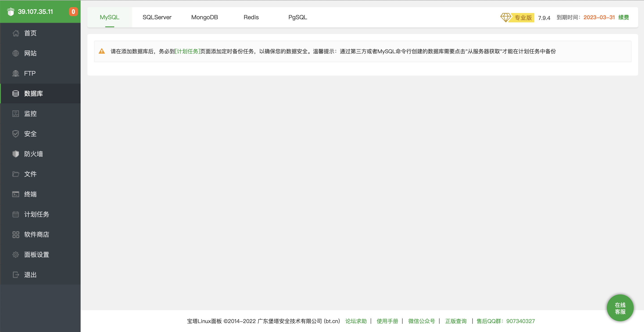Click the folder icon beside 文件
Image resolution: width=644 pixels, height=332 pixels.
tap(16, 174)
